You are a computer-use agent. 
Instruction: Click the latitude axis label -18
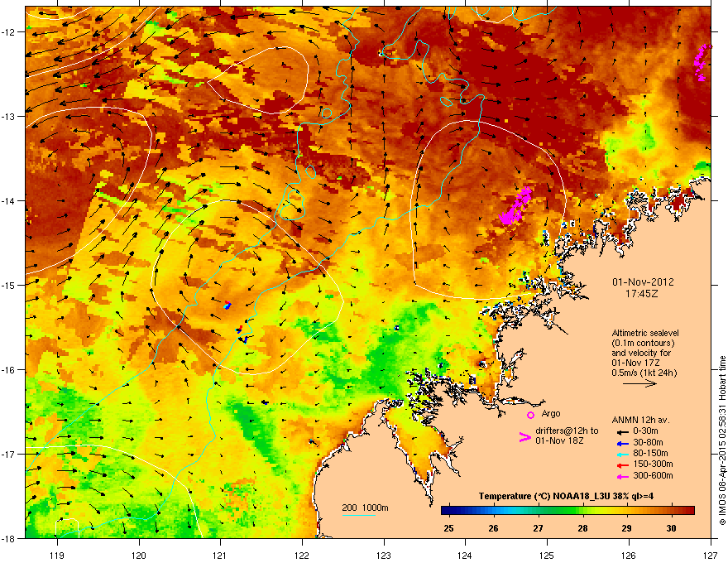pyautogui.click(x=7, y=538)
